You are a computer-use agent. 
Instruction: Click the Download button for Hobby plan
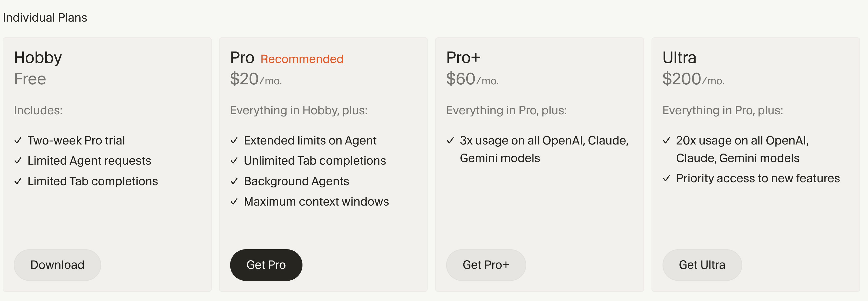pyautogui.click(x=57, y=265)
